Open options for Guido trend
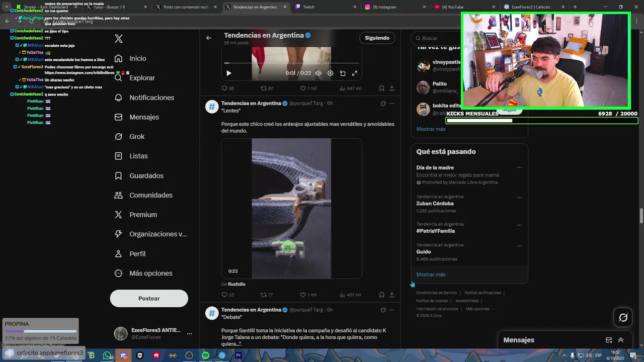The width and height of the screenshot is (644, 362). pyautogui.click(x=519, y=246)
